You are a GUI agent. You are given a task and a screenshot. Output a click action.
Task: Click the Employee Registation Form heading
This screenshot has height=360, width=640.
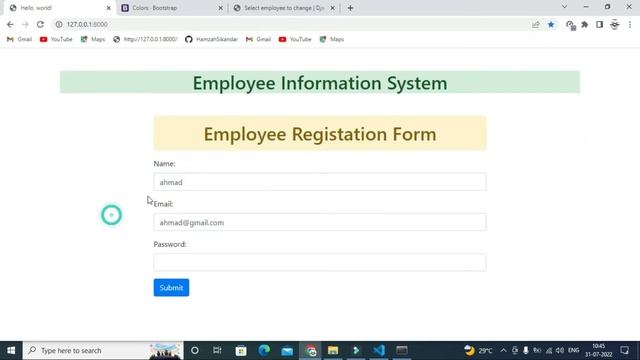pos(320,134)
